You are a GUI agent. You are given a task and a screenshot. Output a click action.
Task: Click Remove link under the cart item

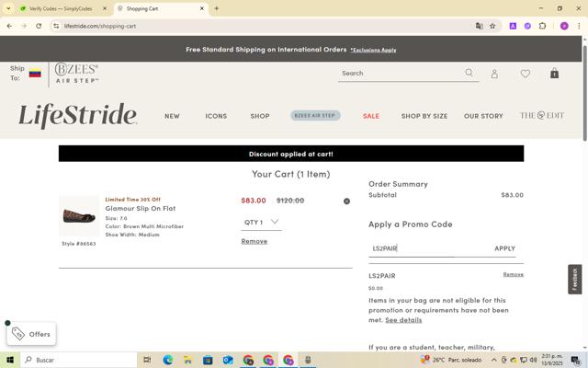tap(254, 241)
